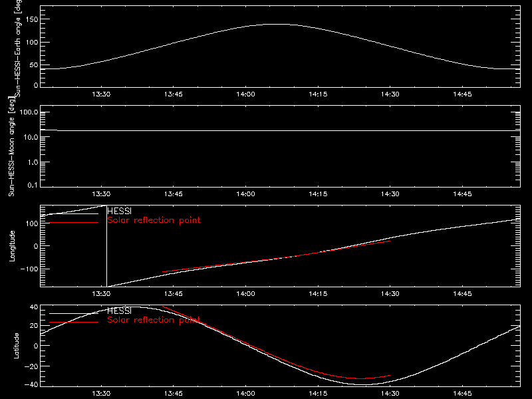Click the Sun-HESSI-Earth angle axis label
This screenshot has width=532, height=399.
[x=18, y=48]
